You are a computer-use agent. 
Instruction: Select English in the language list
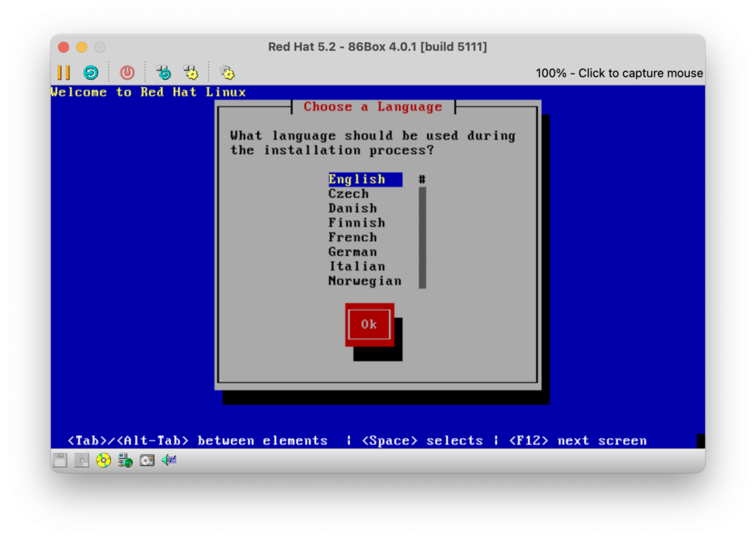click(365, 179)
